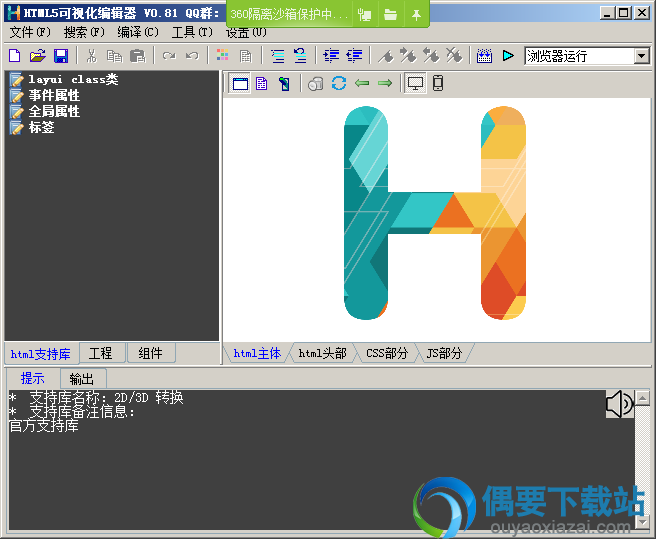This screenshot has width=656, height=539.
Task: Run the project with the play arrow
Action: coord(508,56)
